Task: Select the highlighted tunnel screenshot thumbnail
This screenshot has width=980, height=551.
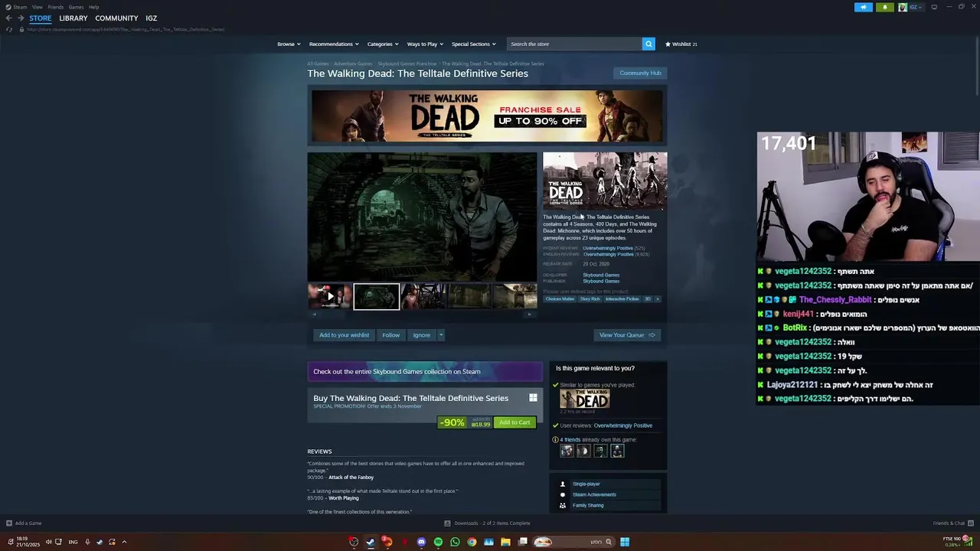Action: point(377,296)
